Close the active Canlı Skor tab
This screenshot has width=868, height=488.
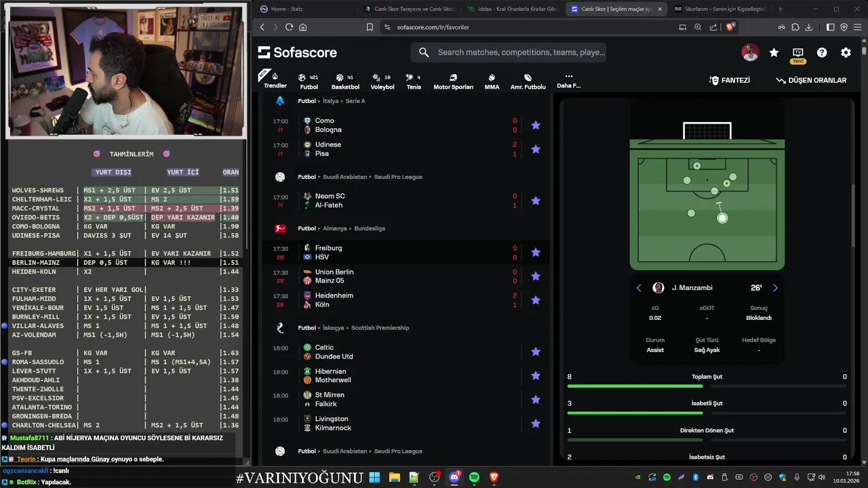pyautogui.click(x=660, y=9)
